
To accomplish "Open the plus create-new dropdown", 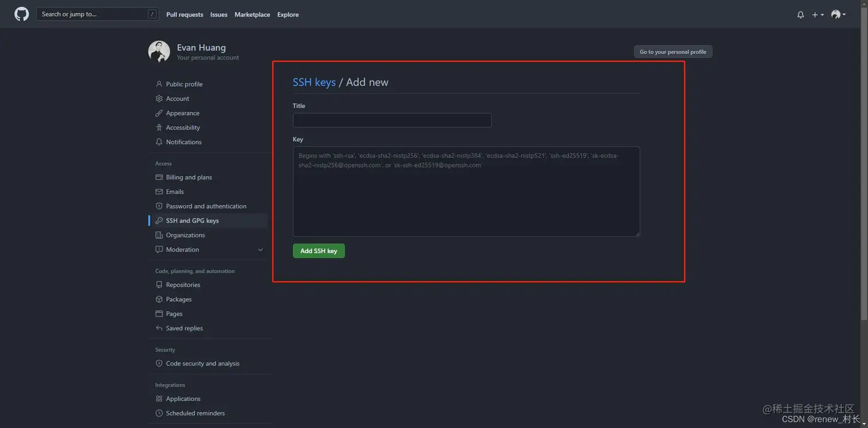I will click(x=817, y=15).
